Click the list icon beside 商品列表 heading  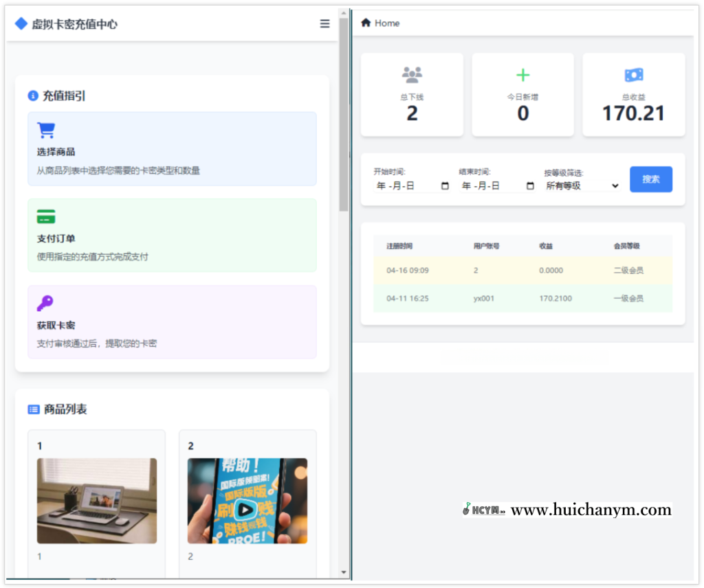pyautogui.click(x=32, y=409)
